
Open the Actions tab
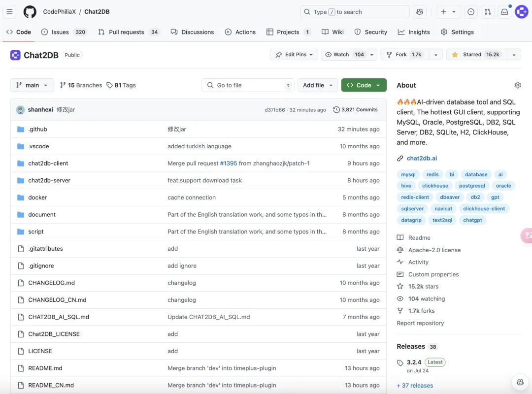coord(240,32)
